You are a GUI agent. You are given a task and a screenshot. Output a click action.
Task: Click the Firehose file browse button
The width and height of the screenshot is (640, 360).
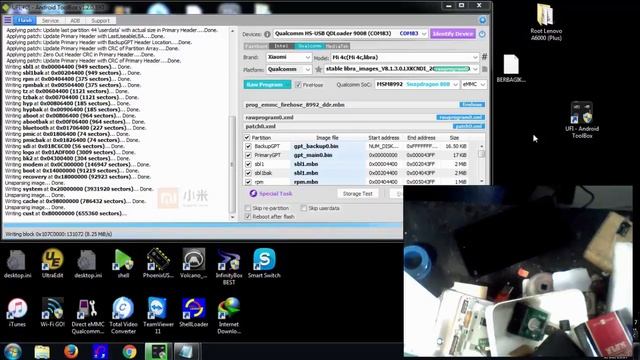(x=472, y=105)
